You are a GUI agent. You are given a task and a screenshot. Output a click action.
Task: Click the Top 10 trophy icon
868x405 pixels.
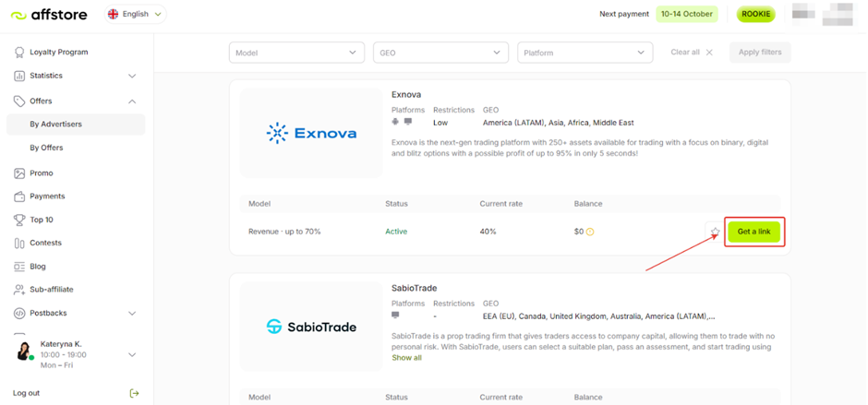click(19, 220)
